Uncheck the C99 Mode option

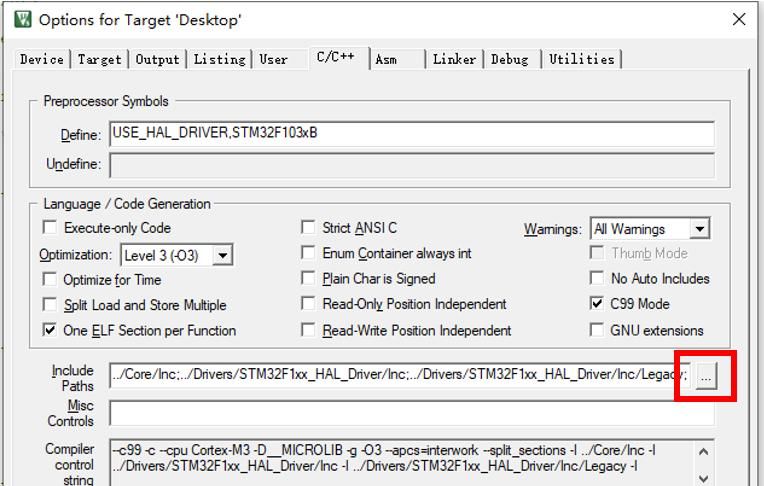click(x=597, y=304)
